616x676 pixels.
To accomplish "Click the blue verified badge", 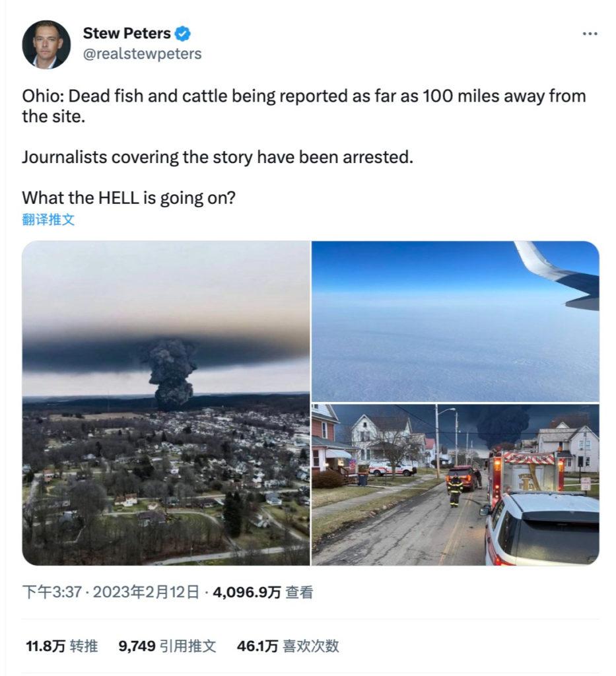I will [x=182, y=34].
